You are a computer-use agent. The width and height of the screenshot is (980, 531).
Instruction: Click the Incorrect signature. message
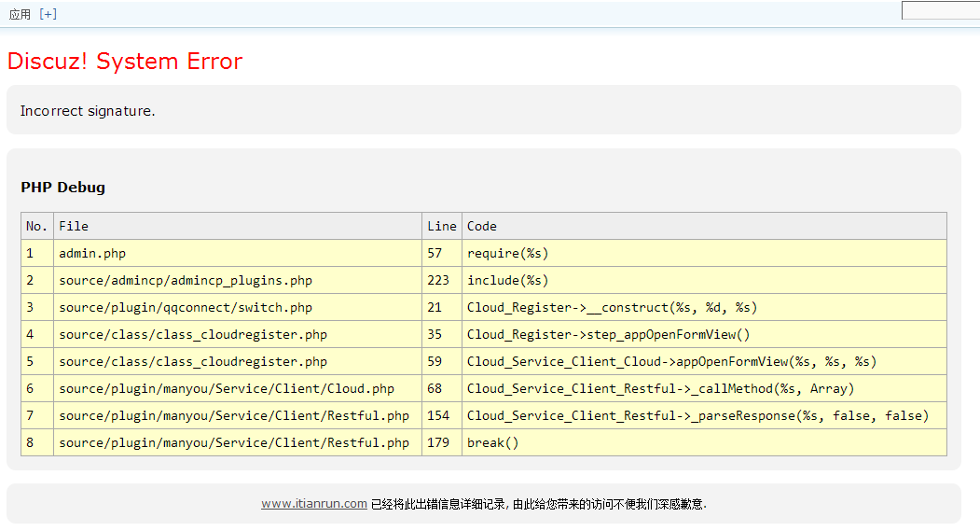pos(88,111)
